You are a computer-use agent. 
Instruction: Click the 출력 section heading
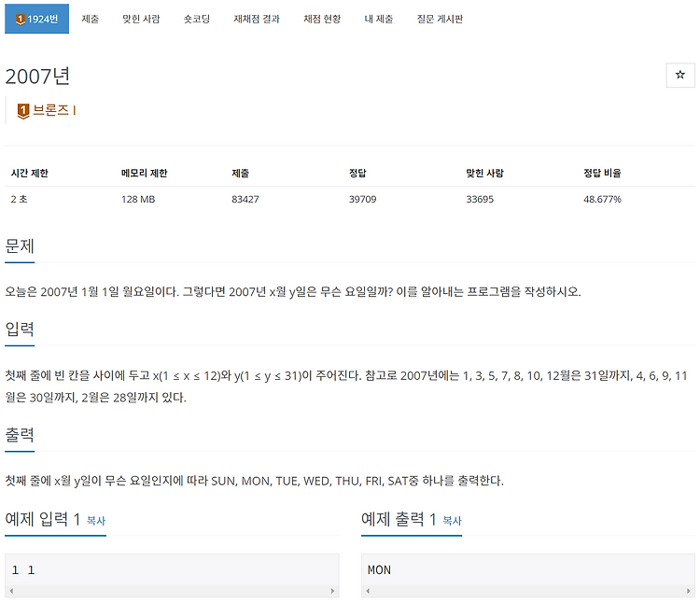20,435
